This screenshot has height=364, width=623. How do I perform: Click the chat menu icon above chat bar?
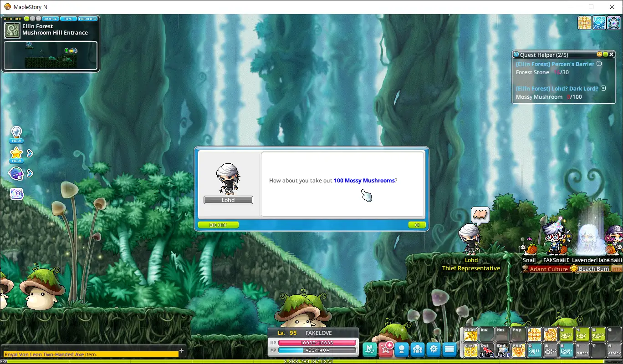pos(6,348)
